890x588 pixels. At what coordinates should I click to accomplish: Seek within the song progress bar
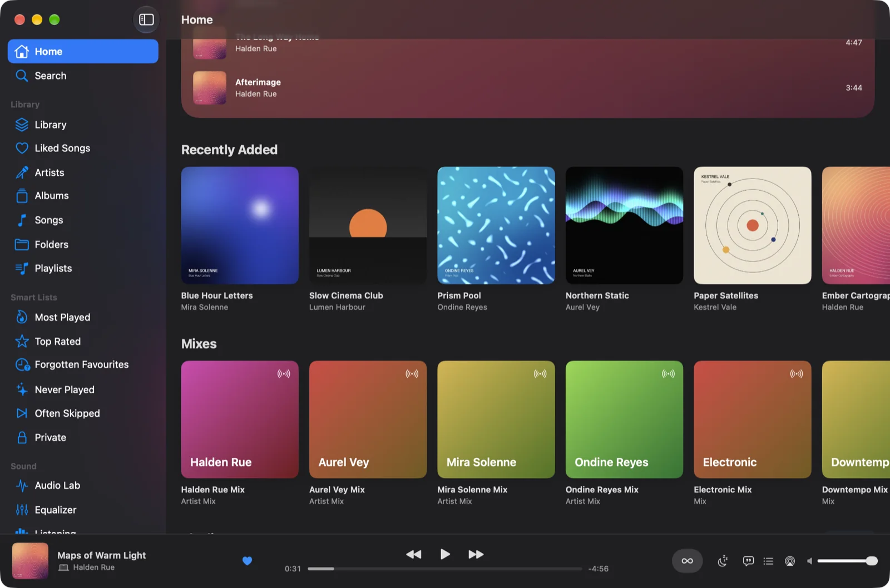coord(444,569)
